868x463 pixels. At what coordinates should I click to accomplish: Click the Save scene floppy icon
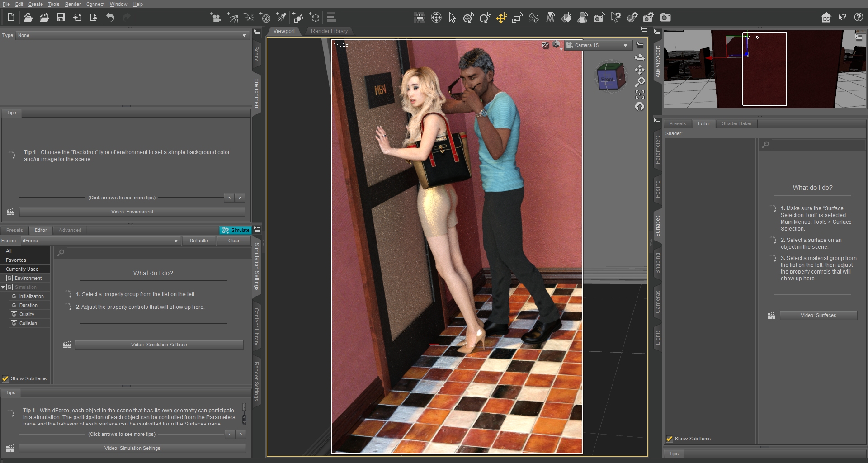point(61,18)
